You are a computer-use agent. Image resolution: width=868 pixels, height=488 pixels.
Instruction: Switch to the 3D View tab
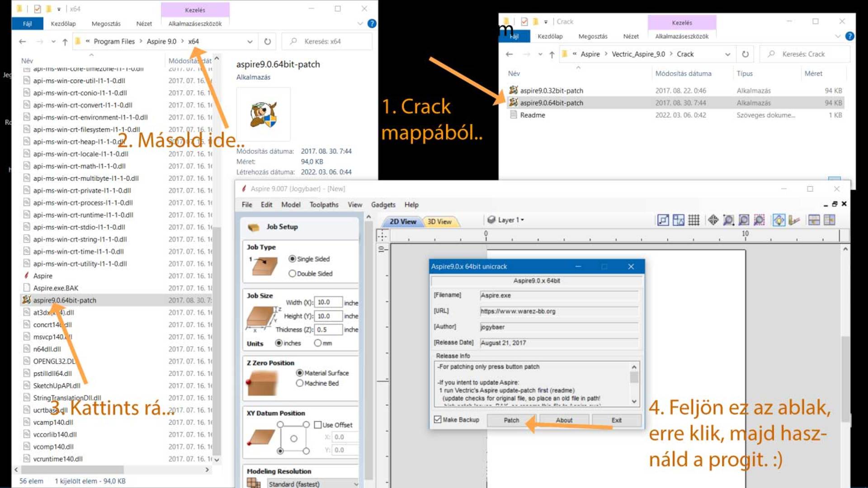tap(440, 221)
